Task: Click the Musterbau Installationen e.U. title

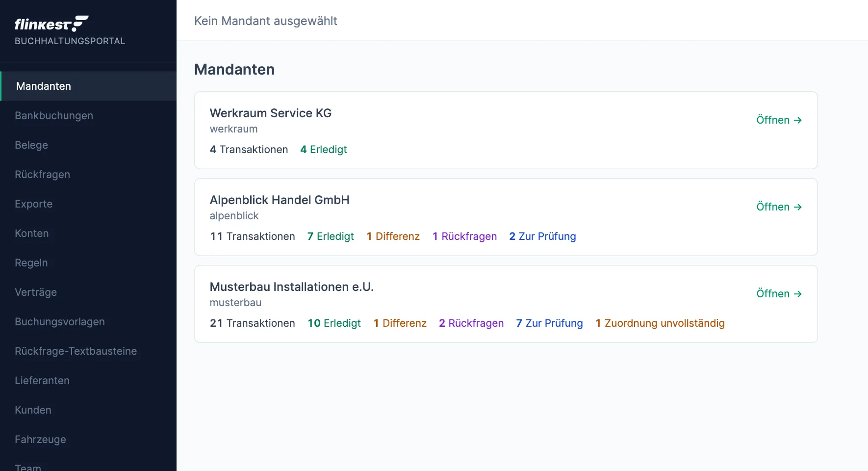Action: pyautogui.click(x=292, y=287)
